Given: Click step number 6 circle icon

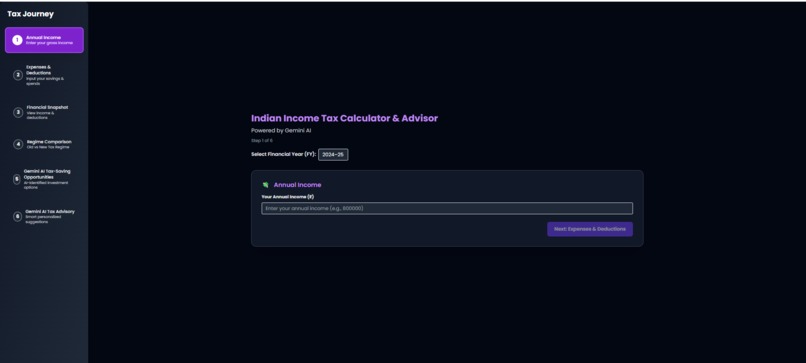Looking at the screenshot, I should click(x=17, y=216).
